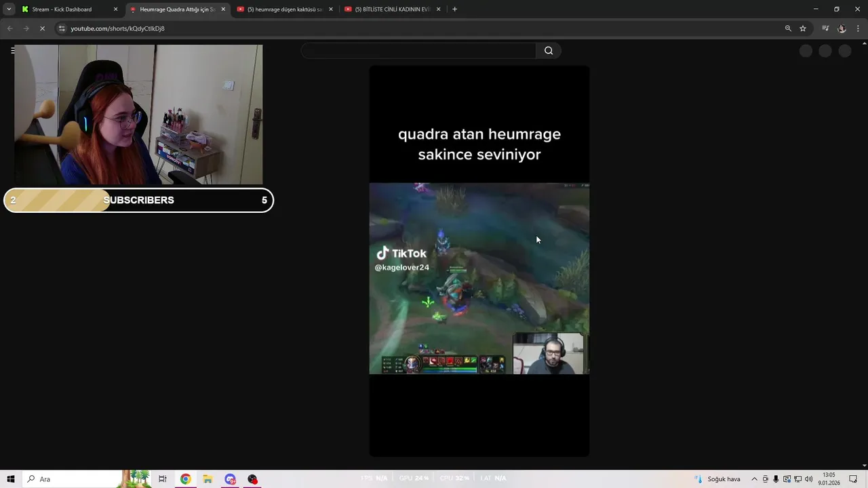Stop loading the page
Image resolution: width=868 pixels, height=488 pixels.
(42, 28)
